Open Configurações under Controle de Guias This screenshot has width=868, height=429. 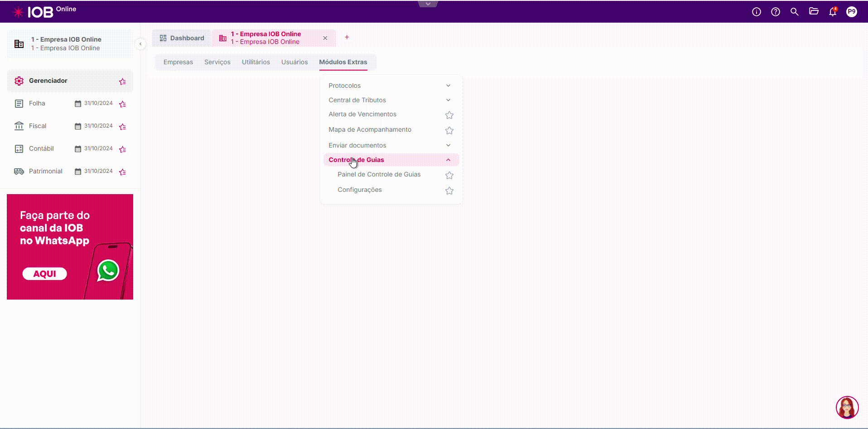coord(360,190)
